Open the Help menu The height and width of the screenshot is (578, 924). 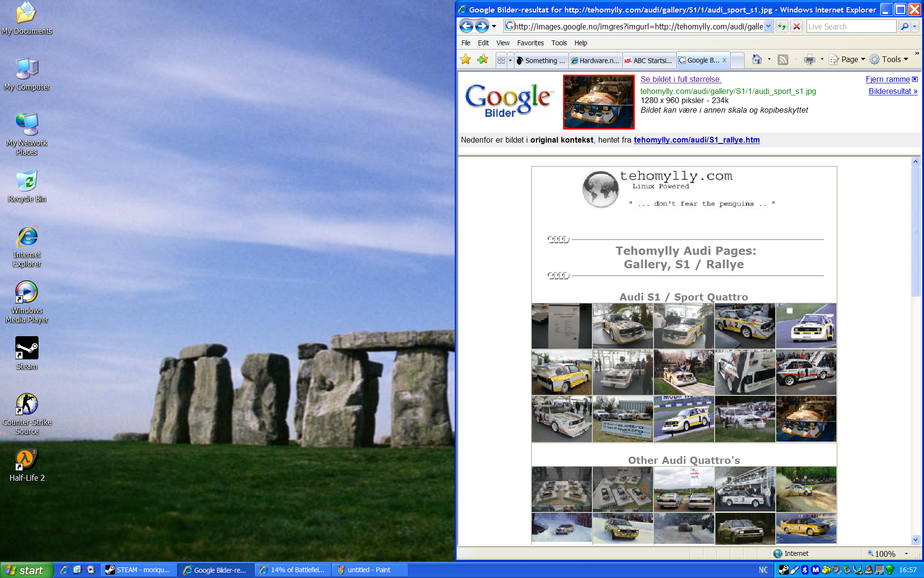580,43
